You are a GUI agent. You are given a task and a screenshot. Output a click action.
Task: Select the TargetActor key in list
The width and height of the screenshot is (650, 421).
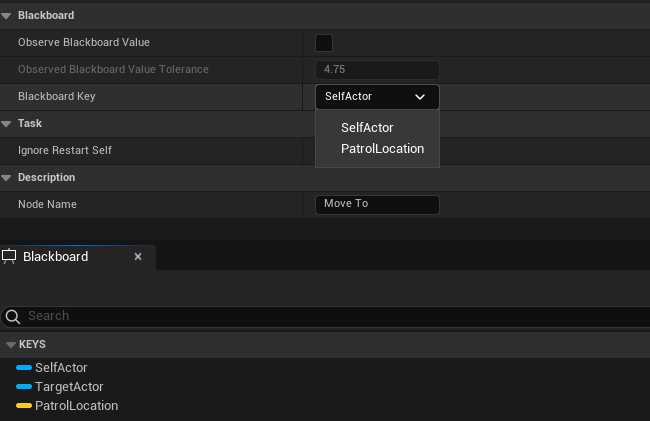(69, 387)
